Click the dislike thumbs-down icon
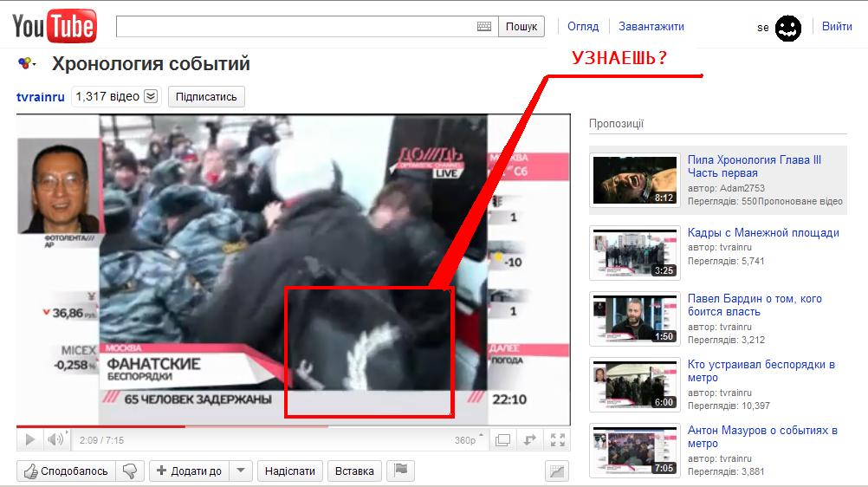The width and height of the screenshot is (868, 487). pyautogui.click(x=130, y=471)
